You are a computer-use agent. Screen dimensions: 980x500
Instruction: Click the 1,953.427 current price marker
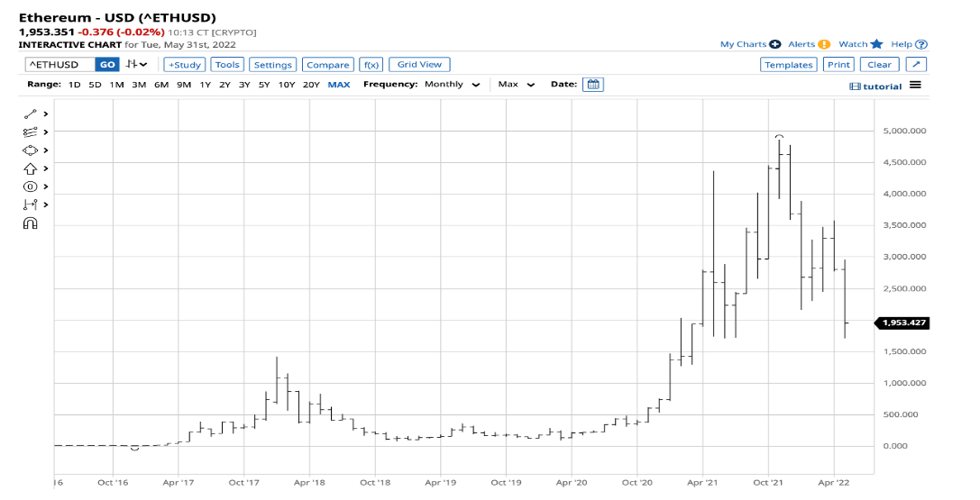pyautogui.click(x=902, y=323)
